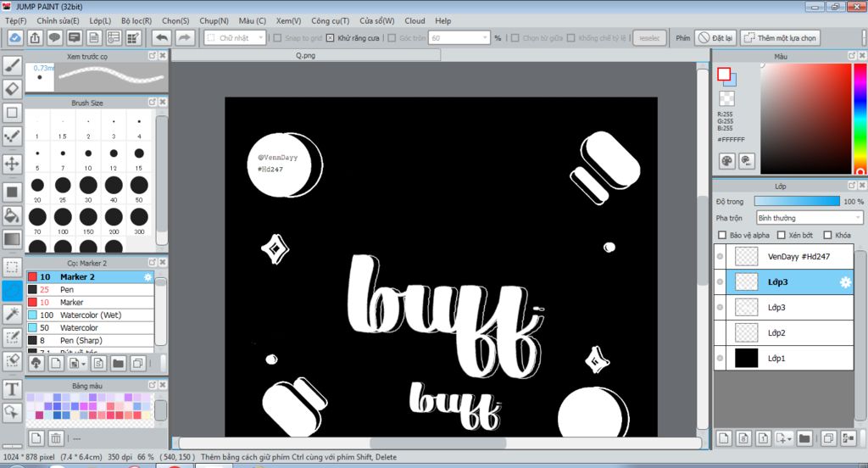Toggle visibility of selected Lớp3 layer
The width and height of the screenshot is (868, 468).
pyautogui.click(x=720, y=282)
